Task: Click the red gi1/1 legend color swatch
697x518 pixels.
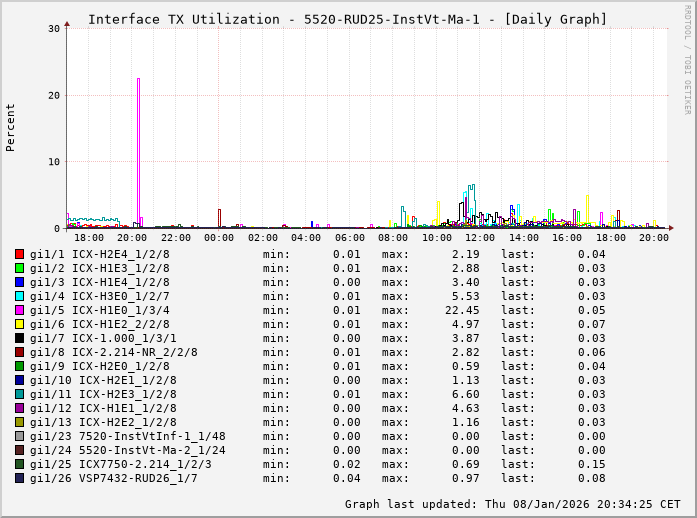Action: (20, 254)
